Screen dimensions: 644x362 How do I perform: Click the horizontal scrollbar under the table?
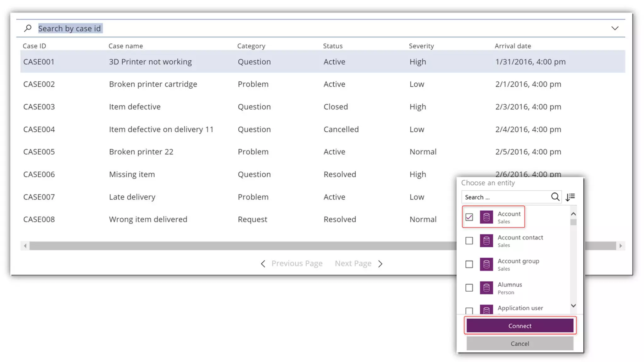click(x=239, y=246)
